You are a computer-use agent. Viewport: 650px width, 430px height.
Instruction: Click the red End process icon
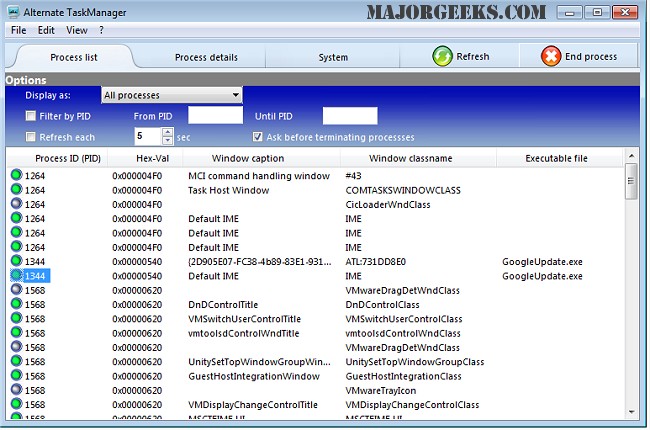coord(551,57)
